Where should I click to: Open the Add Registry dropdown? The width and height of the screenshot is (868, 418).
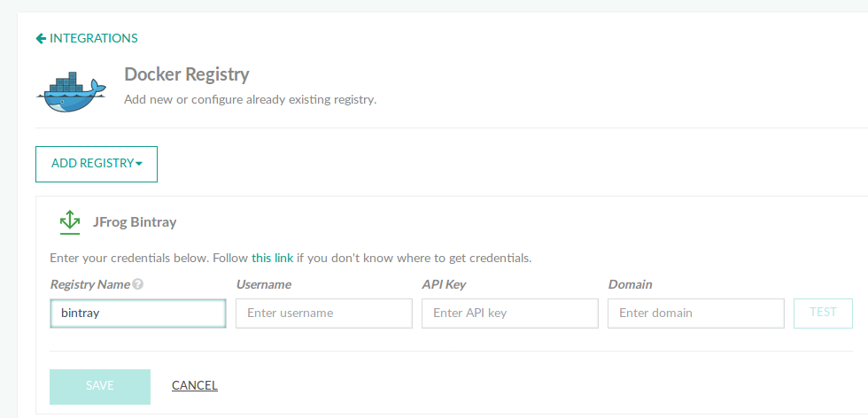point(97,164)
